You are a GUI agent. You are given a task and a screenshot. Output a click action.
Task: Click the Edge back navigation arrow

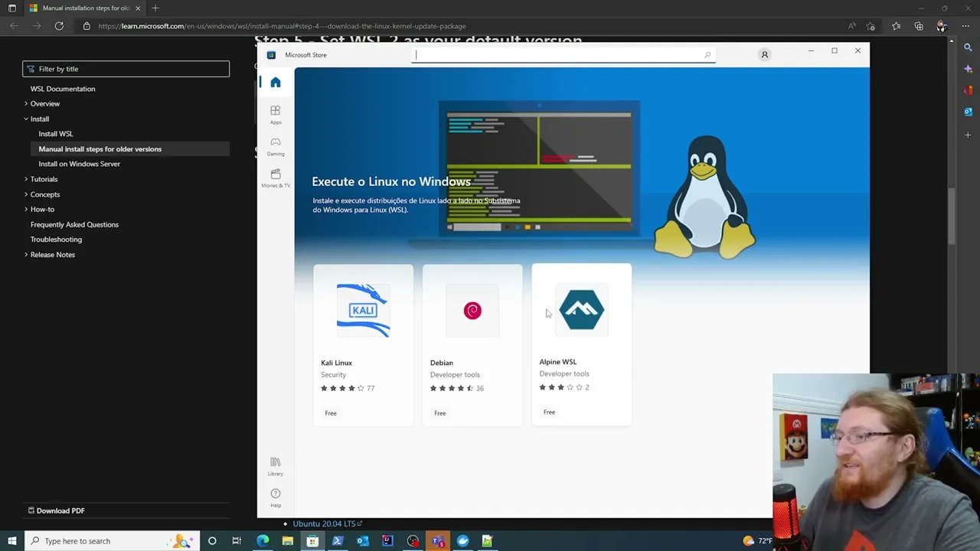point(14,26)
